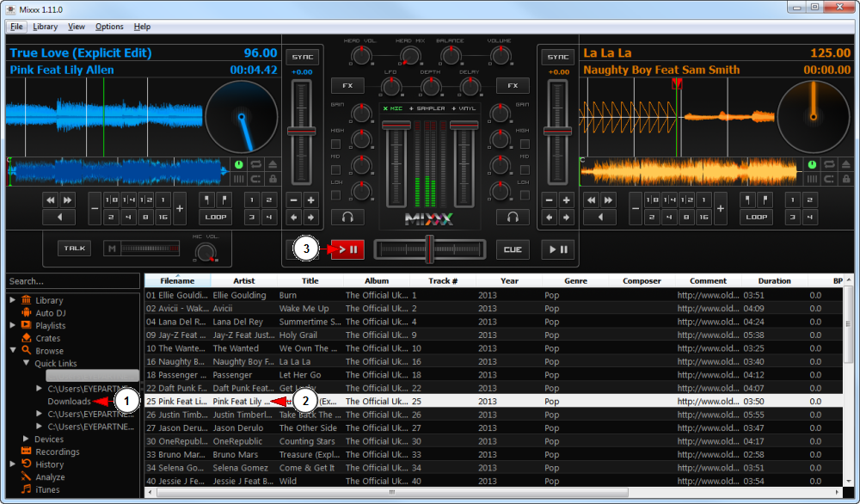Screen dimensions: 860x504
Task: Toggle repeat mode on right deck
Action: click(x=829, y=164)
